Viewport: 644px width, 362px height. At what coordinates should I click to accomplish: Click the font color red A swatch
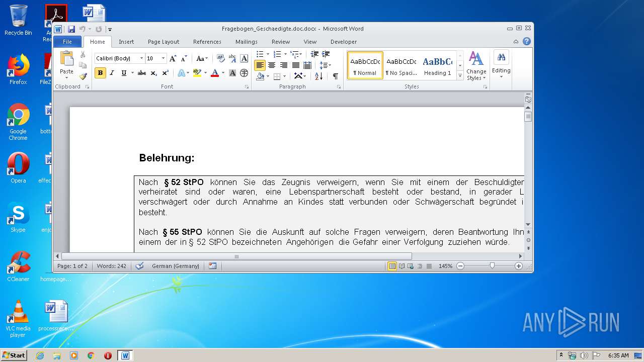tap(215, 73)
